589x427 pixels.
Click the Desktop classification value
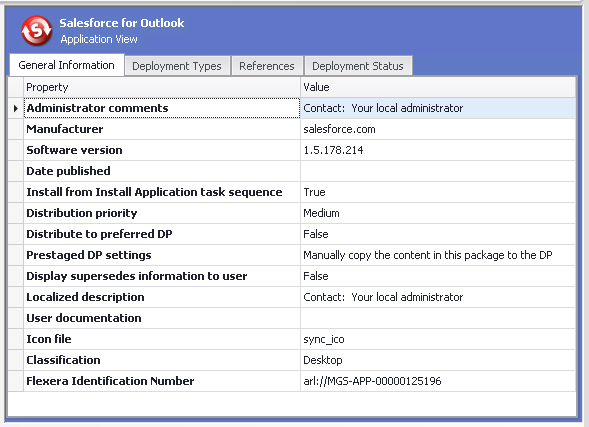point(438,361)
